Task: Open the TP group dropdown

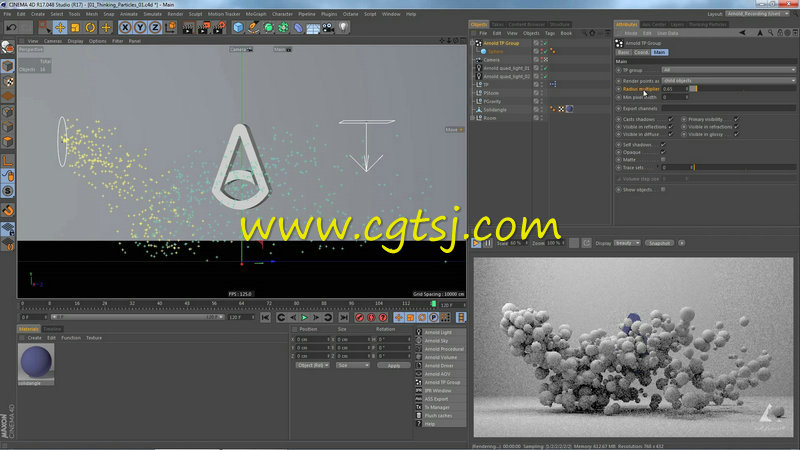Action: tap(729, 70)
